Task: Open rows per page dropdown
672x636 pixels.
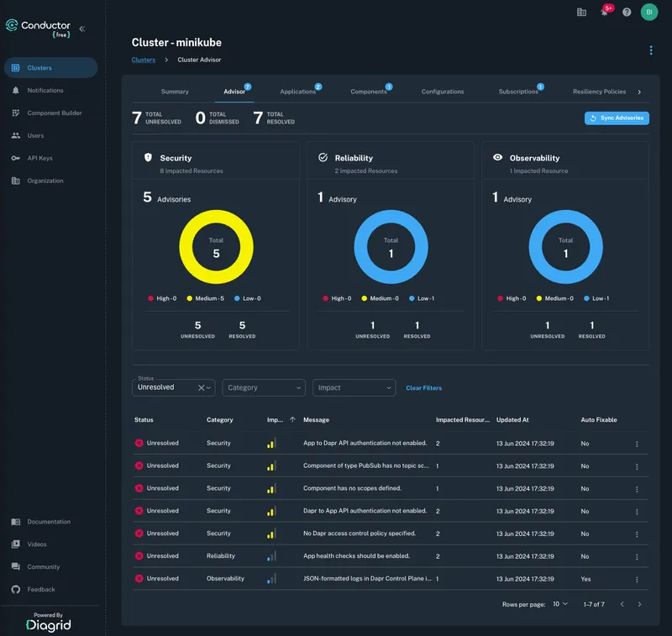Action: (560, 604)
